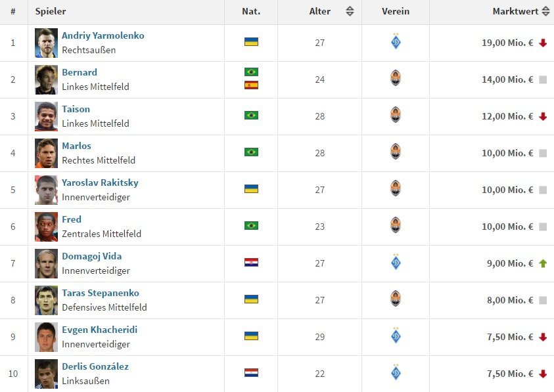Click Dynamo Kyiv crest in Yarmolenko row
554x392 pixels.
point(396,43)
